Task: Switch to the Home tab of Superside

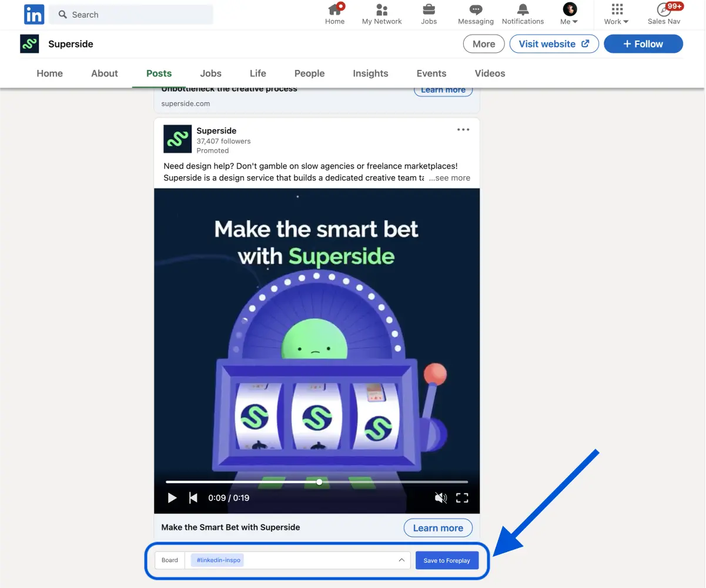Action: (x=50, y=73)
